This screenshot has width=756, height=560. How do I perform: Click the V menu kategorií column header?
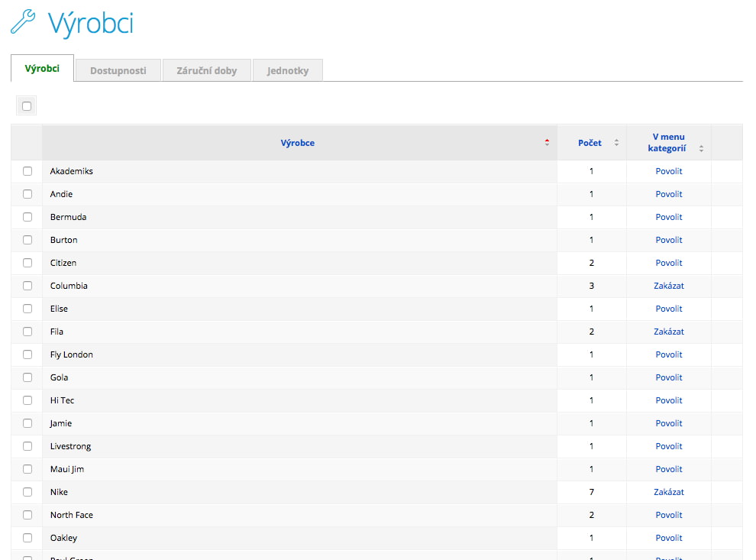[x=667, y=143]
